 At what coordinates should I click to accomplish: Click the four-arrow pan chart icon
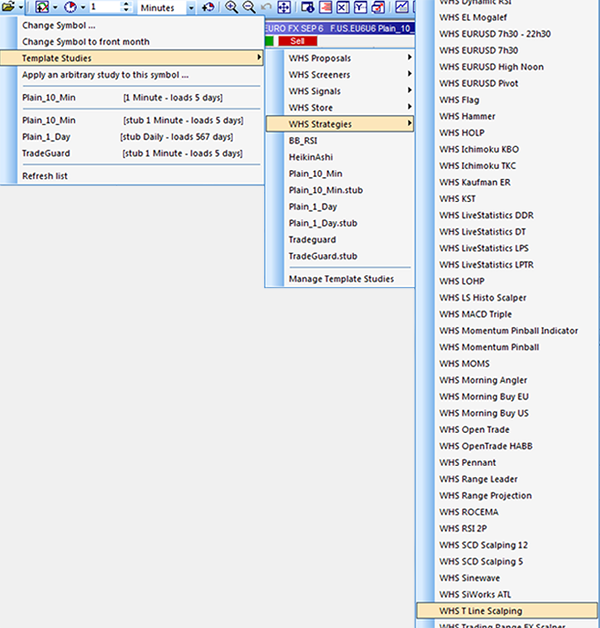[x=284, y=7]
